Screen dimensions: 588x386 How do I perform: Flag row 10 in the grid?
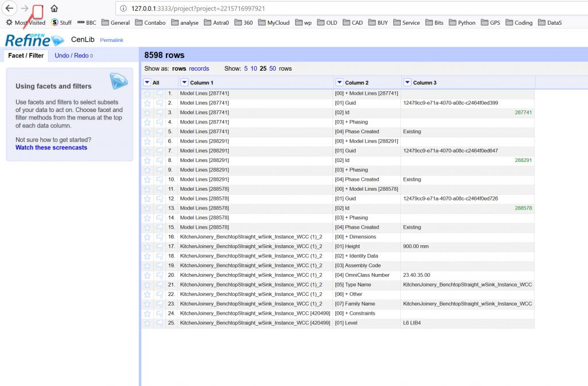click(x=159, y=179)
